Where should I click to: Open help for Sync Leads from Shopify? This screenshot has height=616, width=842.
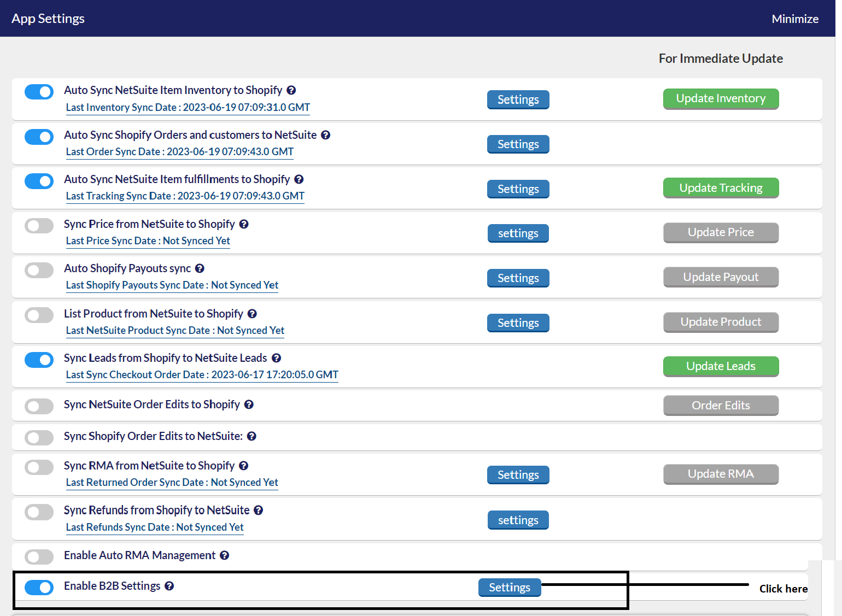277,358
